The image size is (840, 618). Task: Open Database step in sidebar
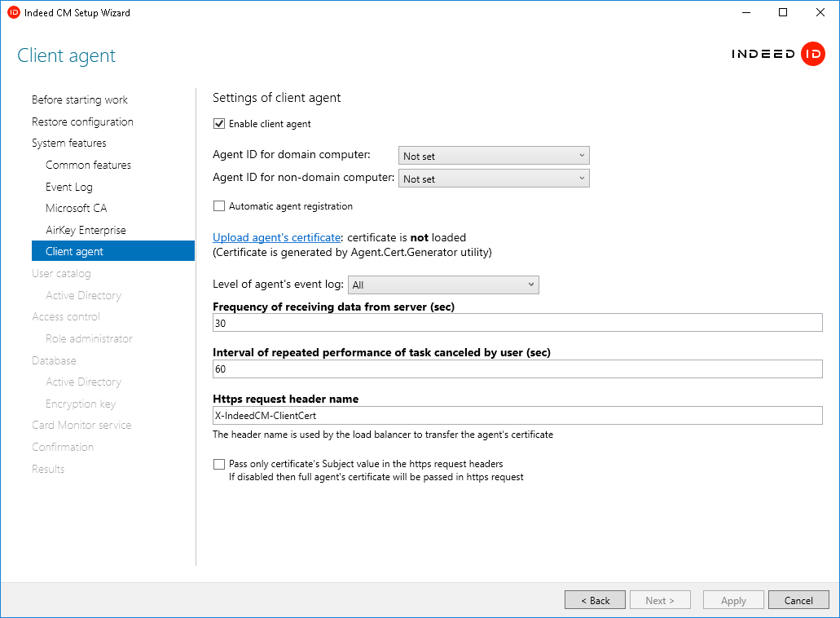[54, 360]
